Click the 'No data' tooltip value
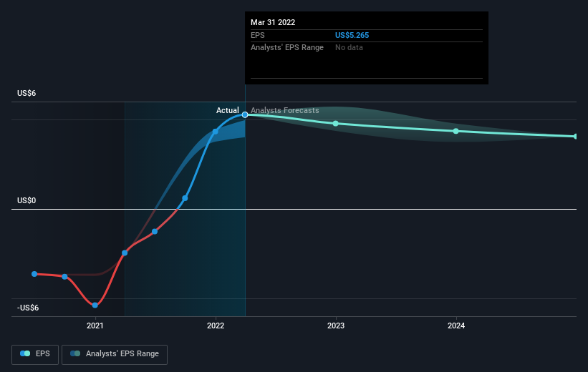This screenshot has width=588, height=372. 349,48
